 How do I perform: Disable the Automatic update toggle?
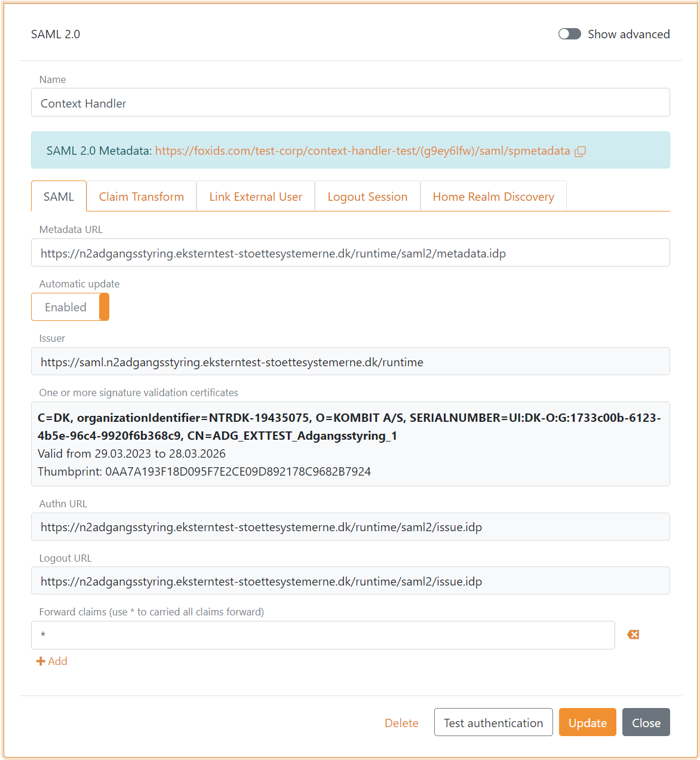(70, 307)
